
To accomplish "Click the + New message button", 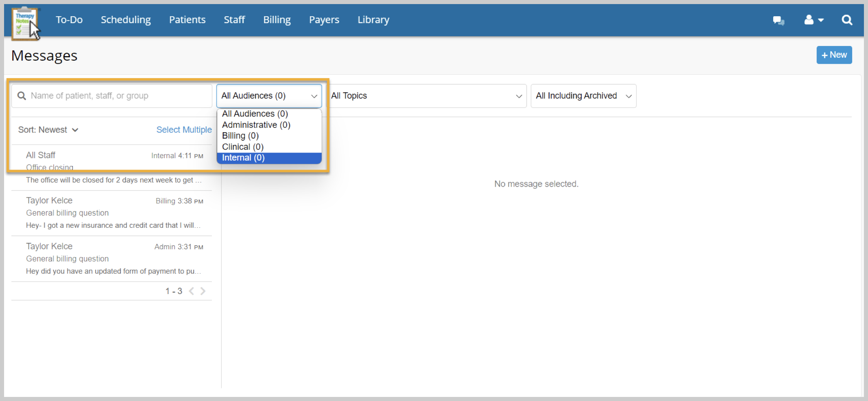I will 834,55.
